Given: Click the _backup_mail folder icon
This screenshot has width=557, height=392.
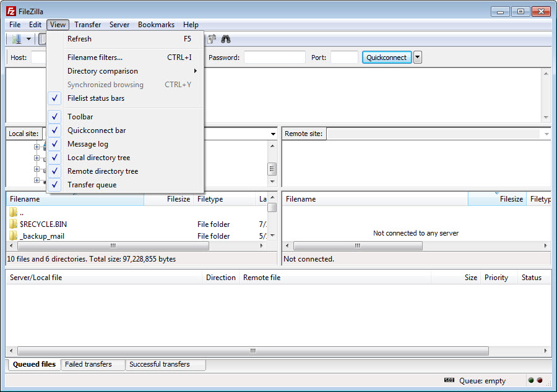Looking at the screenshot, I should coord(13,236).
